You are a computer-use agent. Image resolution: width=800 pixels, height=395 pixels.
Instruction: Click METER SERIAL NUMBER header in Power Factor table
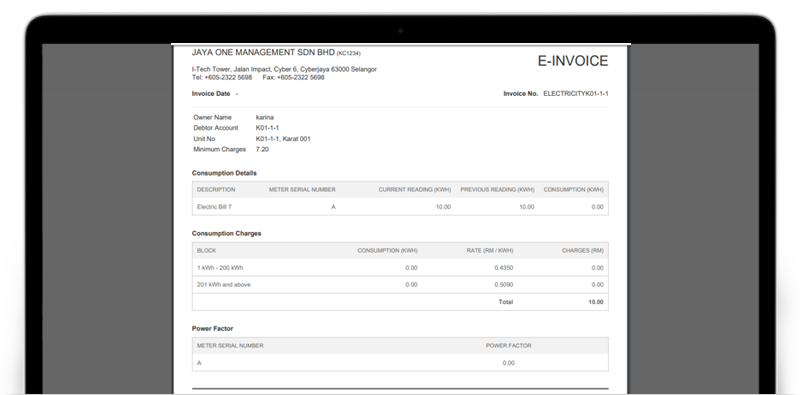pyautogui.click(x=230, y=346)
